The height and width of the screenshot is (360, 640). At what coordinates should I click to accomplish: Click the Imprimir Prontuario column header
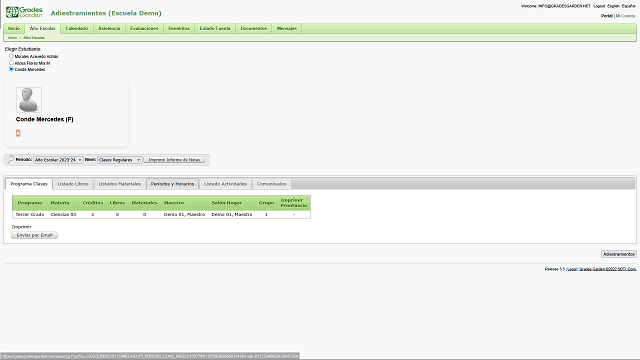point(293,203)
